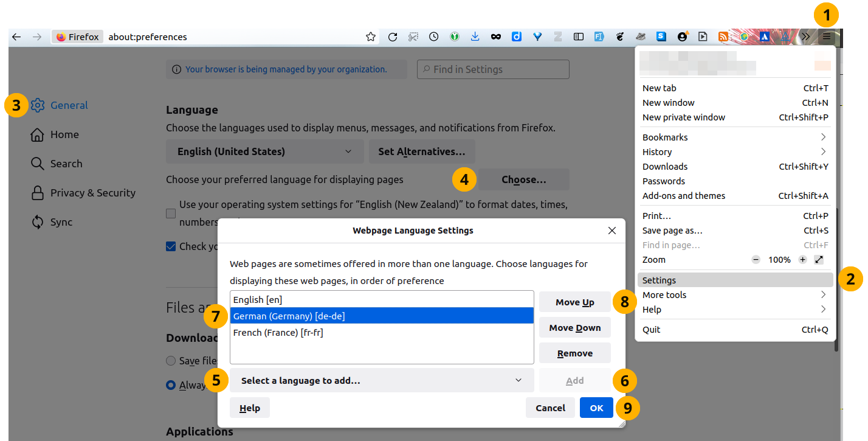Confirm language settings with OK
The image size is (868, 441).
596,408
